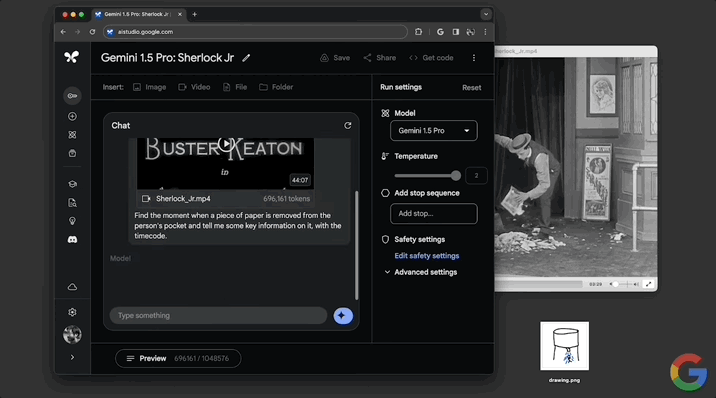Click the blue sparkle run button
Viewport: 716px width, 398px height.
(343, 316)
